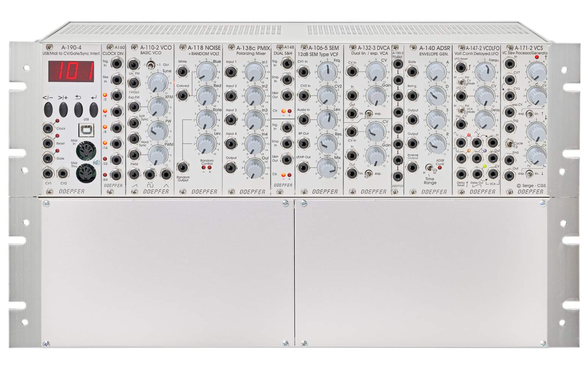The width and height of the screenshot is (588, 379).
Task: Click the LP/HP Out jack on SEM filter
Action: 303,167
